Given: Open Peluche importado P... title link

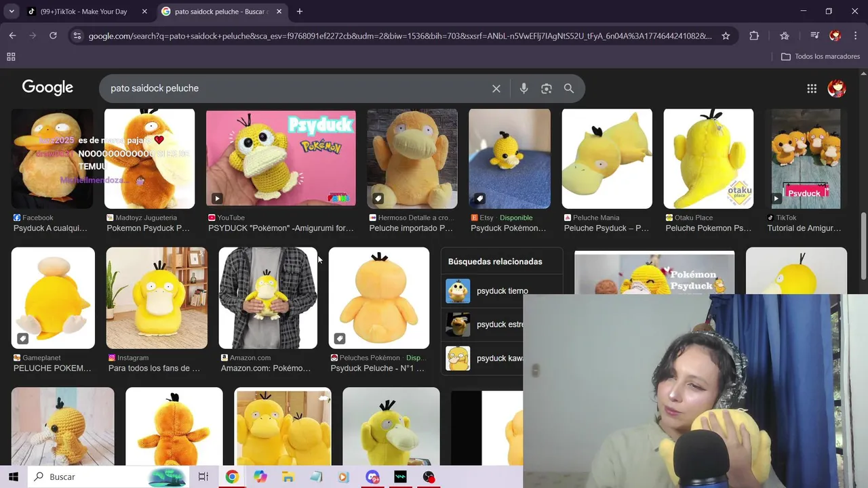Looking at the screenshot, I should (411, 228).
